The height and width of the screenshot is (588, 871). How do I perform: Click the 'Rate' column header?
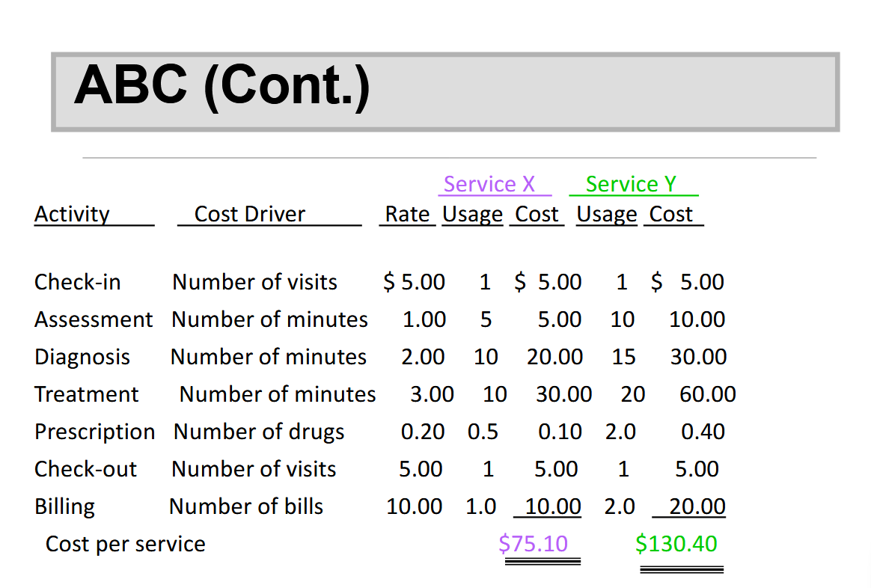click(407, 215)
